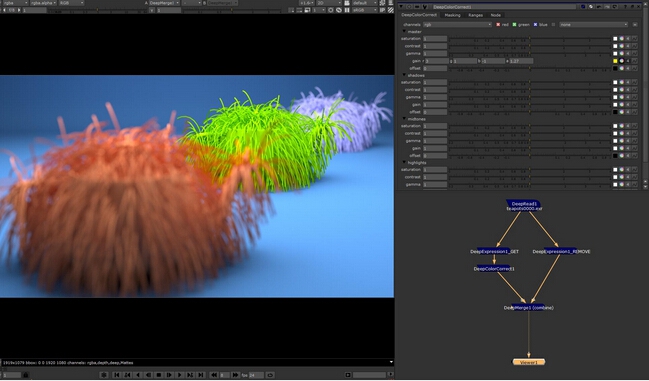Open the RGB display mode dropdown
The height and width of the screenshot is (381, 649).
tap(71, 3)
